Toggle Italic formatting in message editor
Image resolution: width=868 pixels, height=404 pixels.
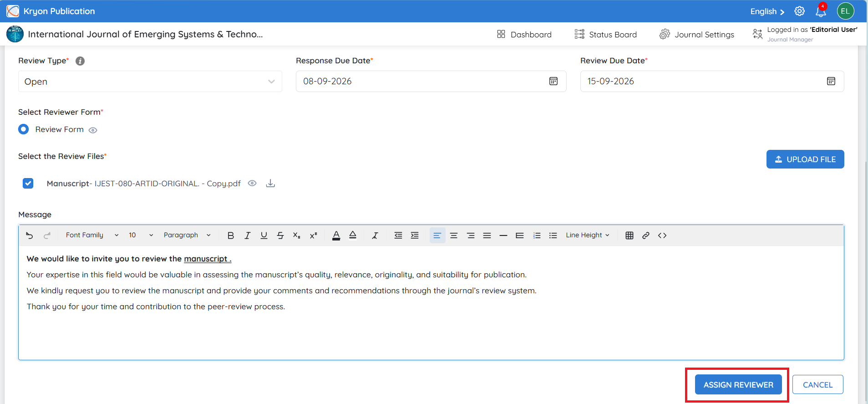(247, 235)
